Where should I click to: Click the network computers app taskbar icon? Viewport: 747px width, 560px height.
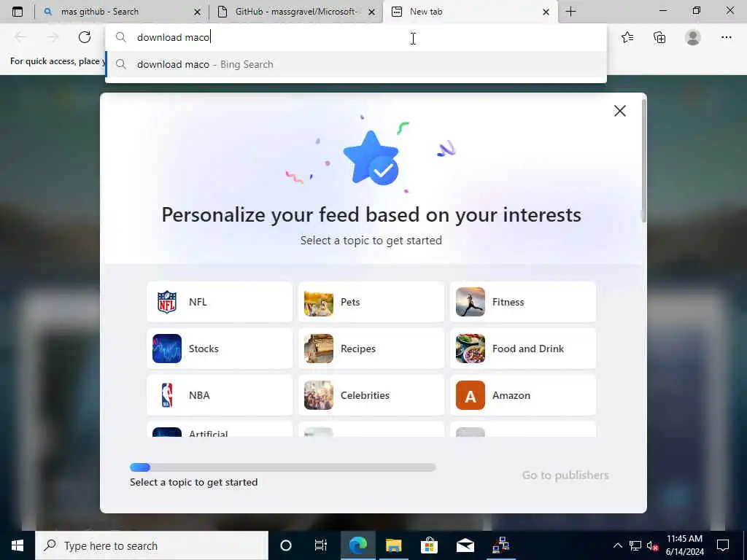pos(500,545)
